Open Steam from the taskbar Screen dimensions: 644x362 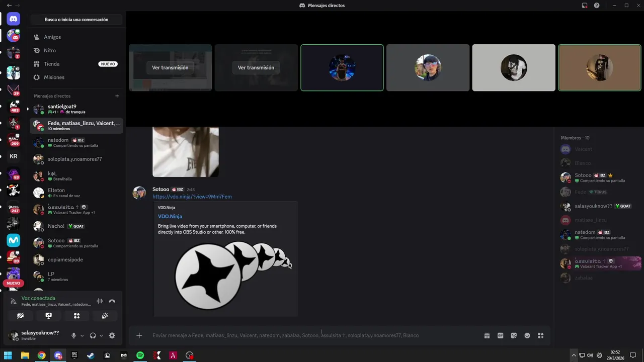pyautogui.click(x=91, y=355)
